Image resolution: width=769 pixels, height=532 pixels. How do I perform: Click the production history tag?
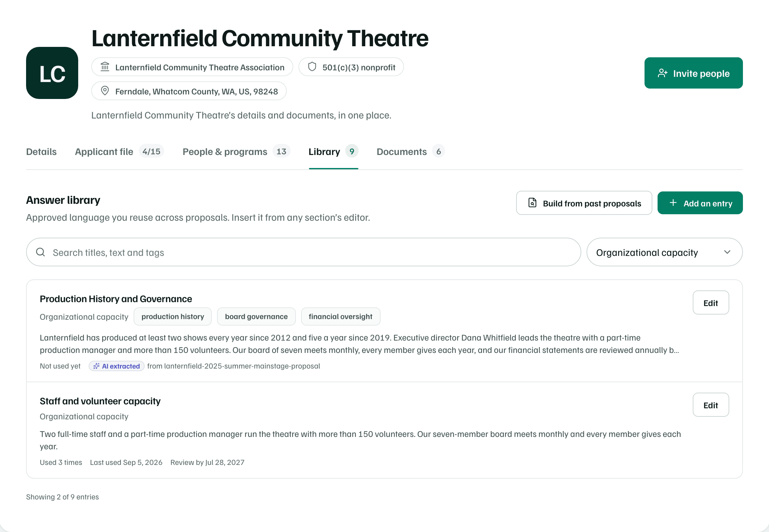173,317
